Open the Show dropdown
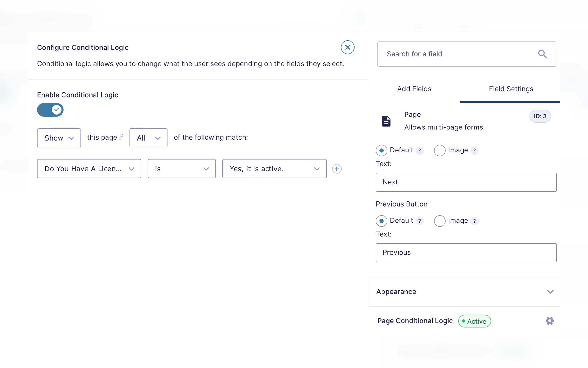Image resolution: width=588 pixels, height=368 pixels. pos(59,138)
